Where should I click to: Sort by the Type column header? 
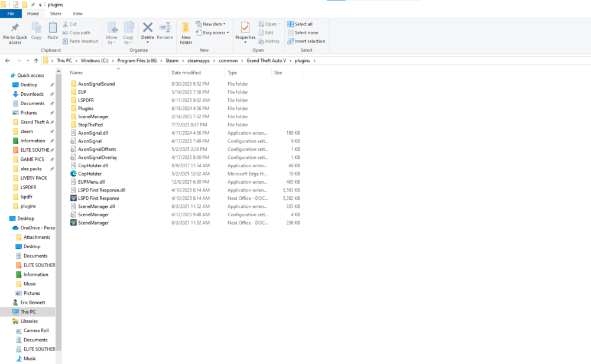pos(232,73)
